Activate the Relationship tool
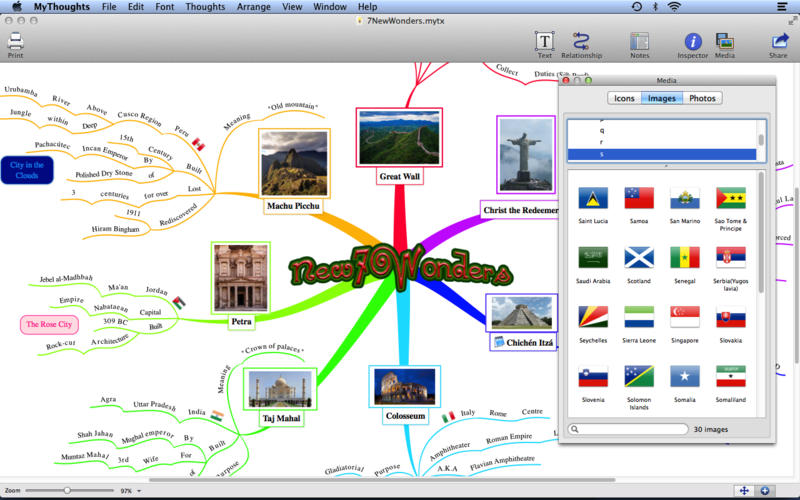800x500 pixels. tap(581, 42)
